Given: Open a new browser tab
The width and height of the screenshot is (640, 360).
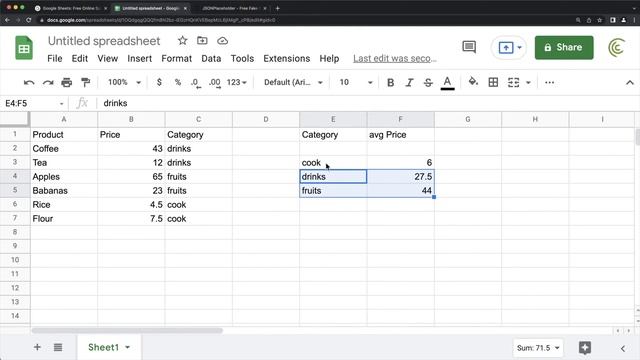Looking at the screenshot, I should tap(278, 8).
